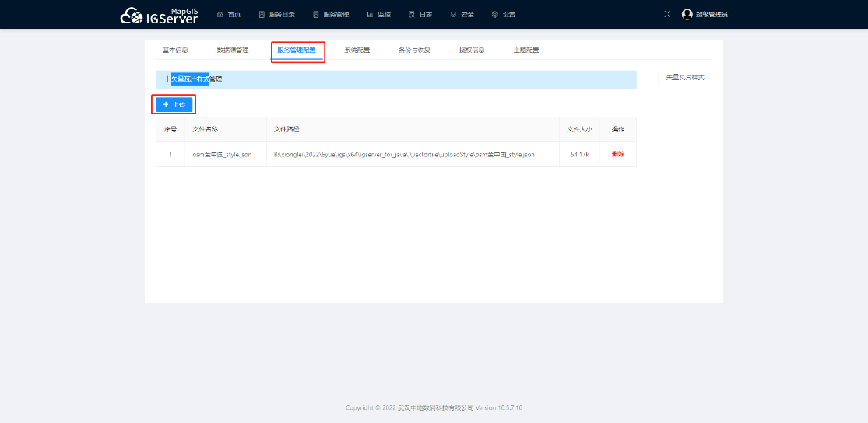The image size is (868, 423).
Task: Switch to the 基本信息 tab
Action: [x=175, y=51]
